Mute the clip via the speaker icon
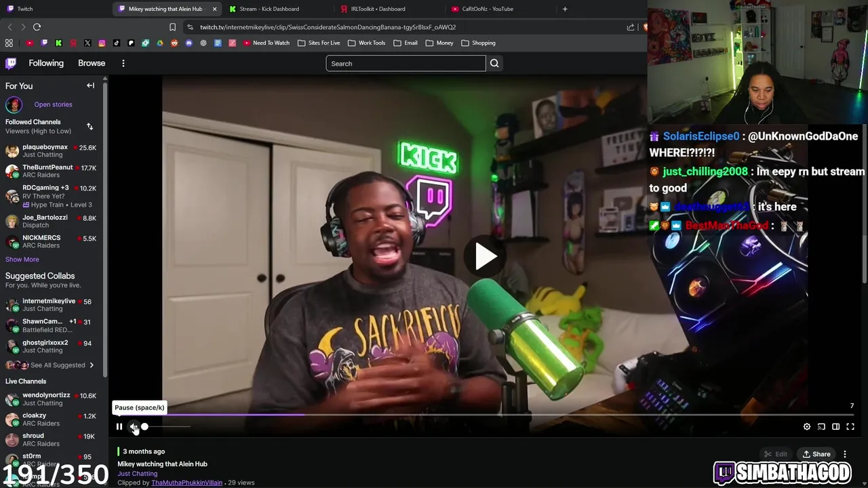The width and height of the screenshot is (868, 488). click(134, 426)
